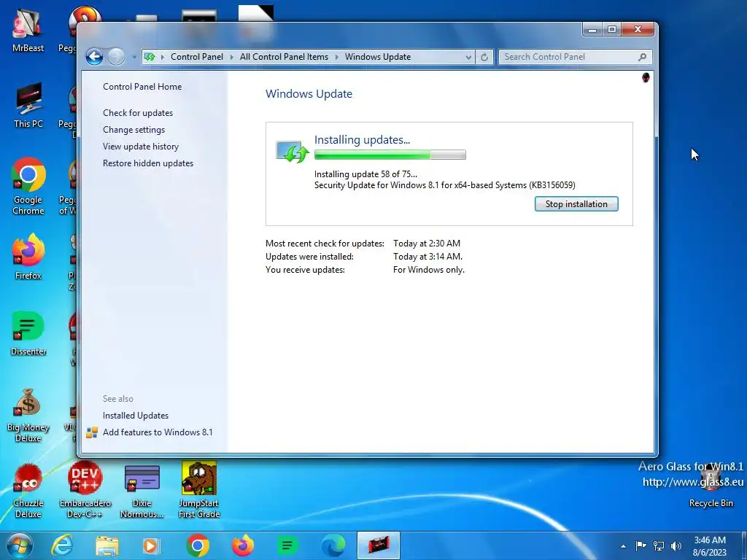Click the Back arrow in Control Panel

click(x=94, y=57)
